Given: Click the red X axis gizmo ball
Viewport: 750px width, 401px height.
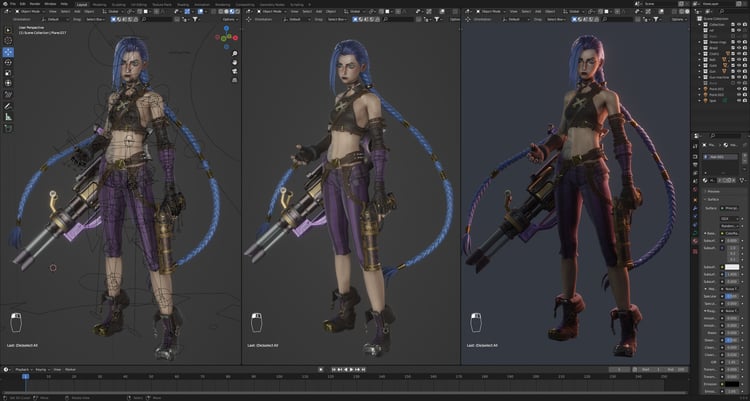Looking at the screenshot, I should tap(235, 37).
